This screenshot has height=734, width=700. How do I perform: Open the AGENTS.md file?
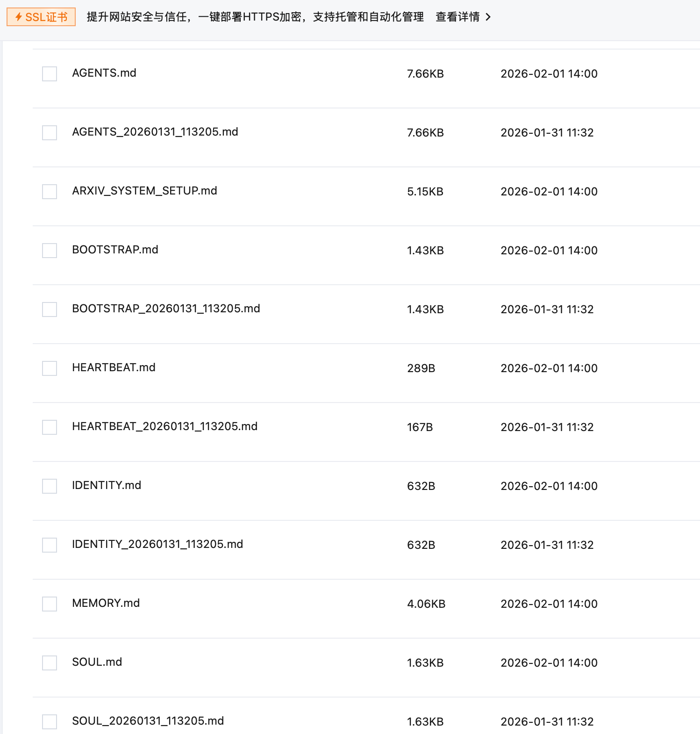[104, 73]
